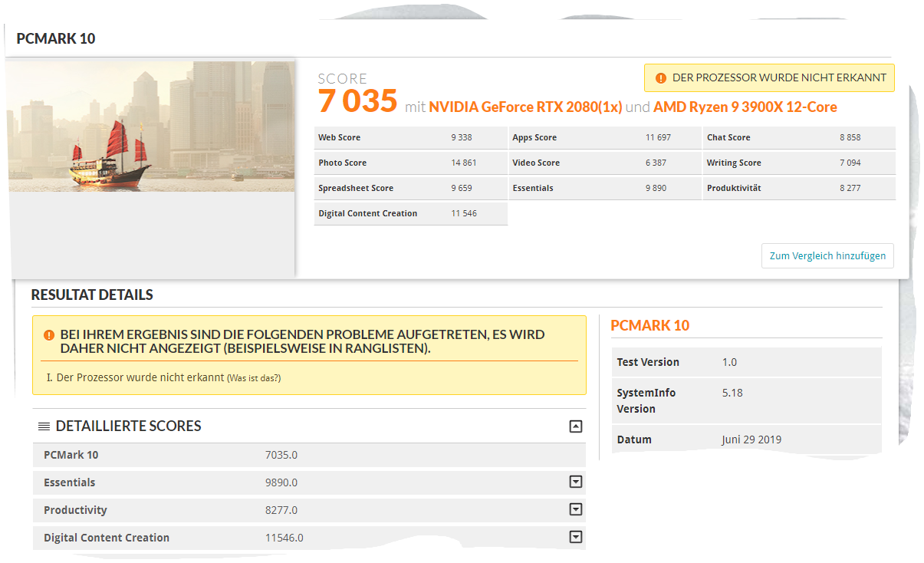Select Video Score value 6 387

pos(656,163)
